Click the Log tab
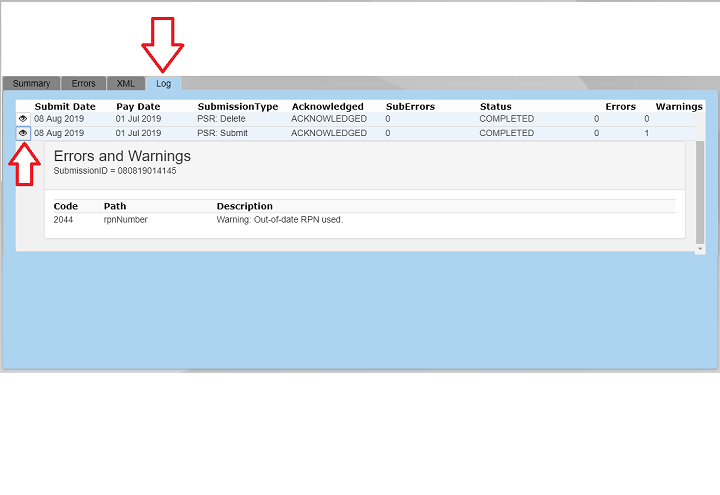 click(163, 84)
